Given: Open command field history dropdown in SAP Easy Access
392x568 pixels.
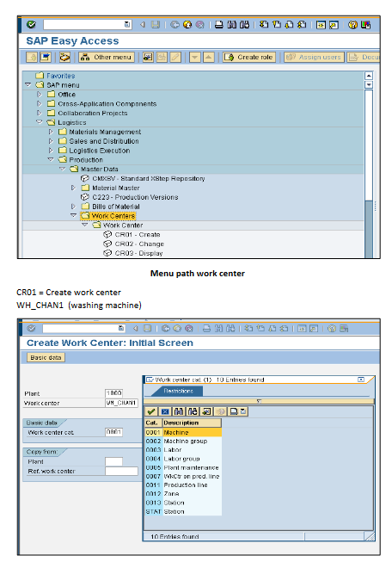Looking at the screenshot, I should point(127,25).
